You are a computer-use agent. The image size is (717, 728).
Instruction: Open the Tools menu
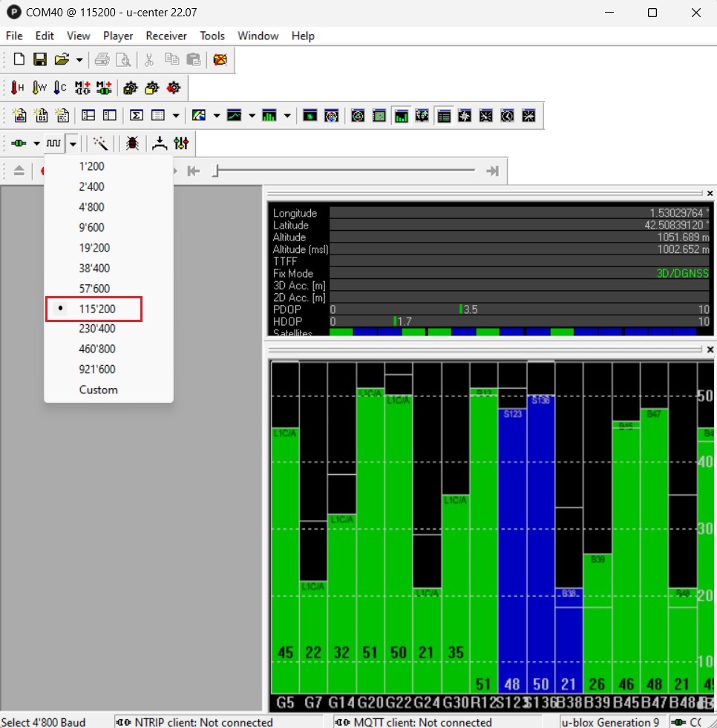(x=212, y=36)
